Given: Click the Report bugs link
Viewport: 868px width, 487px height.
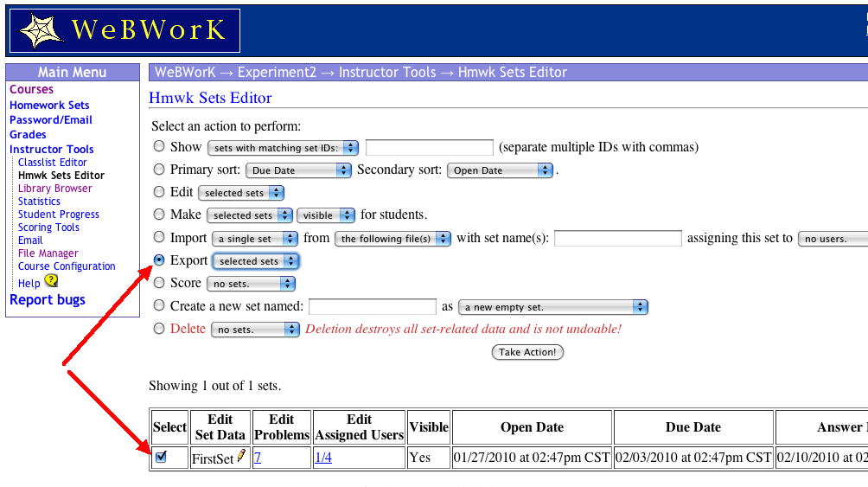Looking at the screenshot, I should pyautogui.click(x=48, y=300).
